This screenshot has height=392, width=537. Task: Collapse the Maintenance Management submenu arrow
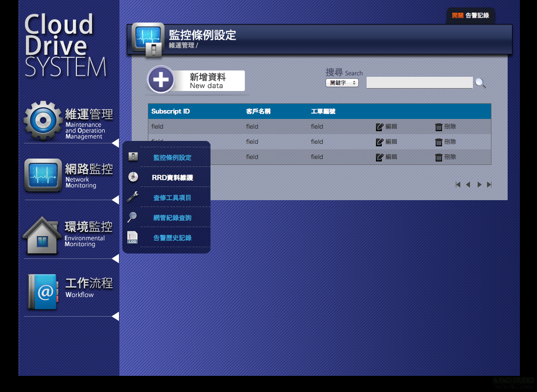(x=116, y=143)
